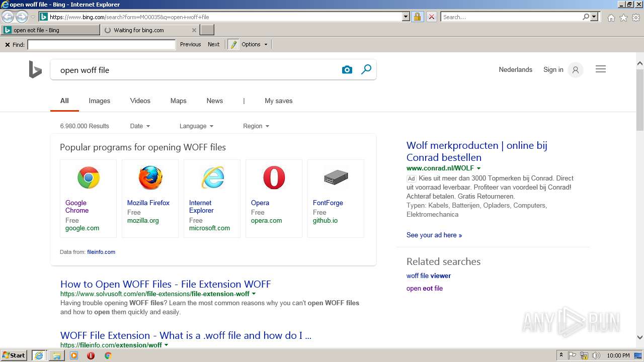
Task: Expand the Date filter dropdown
Action: [x=140, y=126]
